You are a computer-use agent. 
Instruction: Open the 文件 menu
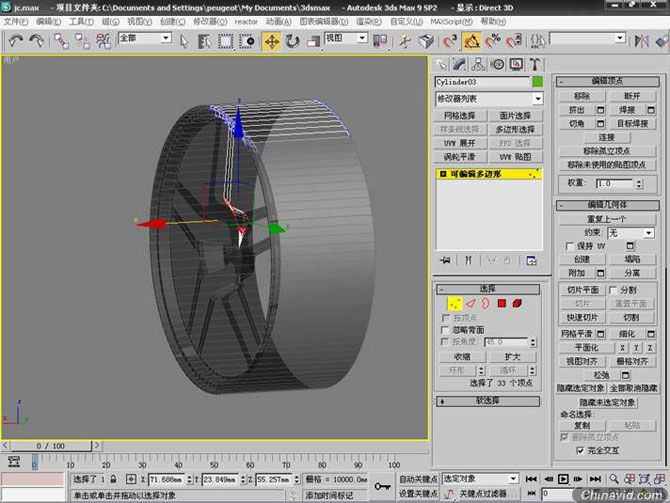point(16,21)
